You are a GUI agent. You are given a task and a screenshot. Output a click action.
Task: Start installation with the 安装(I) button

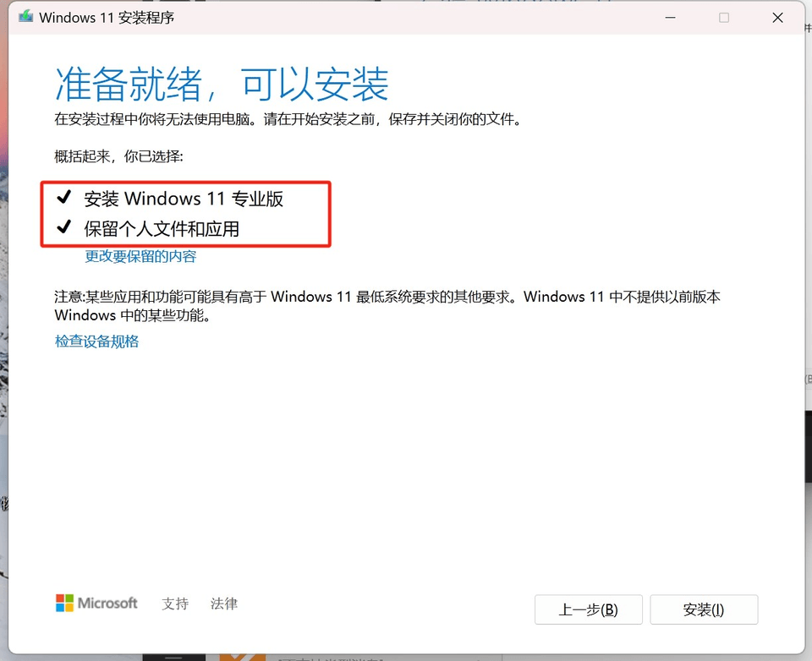pyautogui.click(x=704, y=609)
